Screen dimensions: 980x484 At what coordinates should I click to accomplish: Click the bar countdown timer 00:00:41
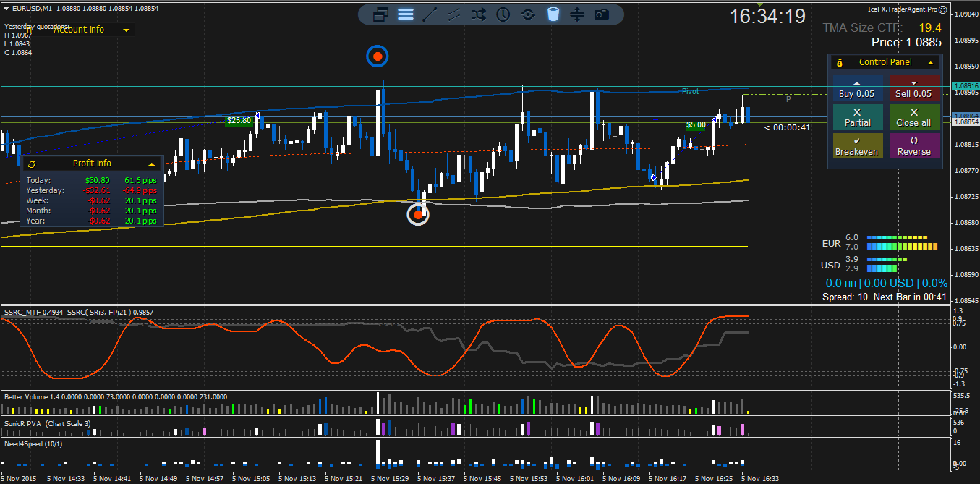787,127
